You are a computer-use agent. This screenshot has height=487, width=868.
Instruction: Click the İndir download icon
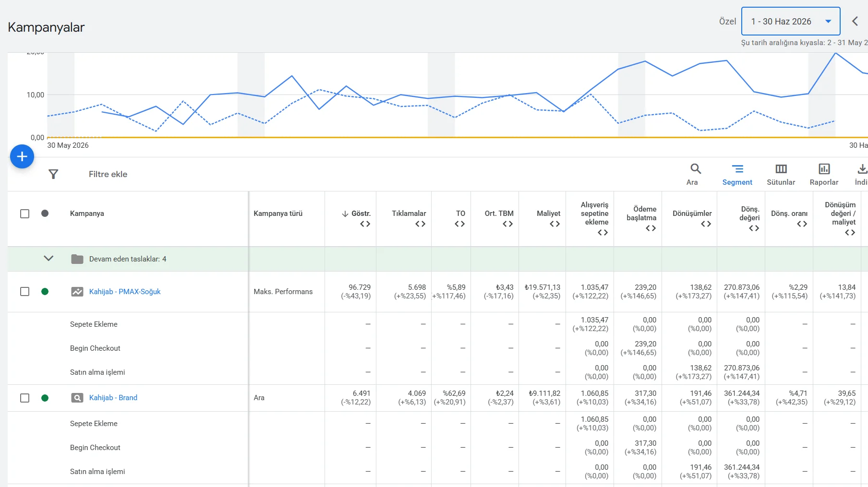862,169
